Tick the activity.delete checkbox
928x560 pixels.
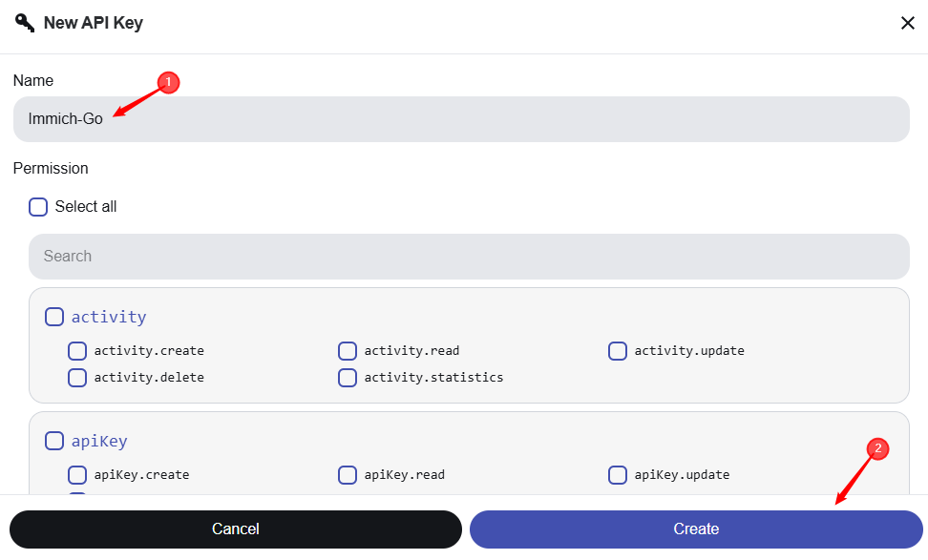[x=77, y=378]
